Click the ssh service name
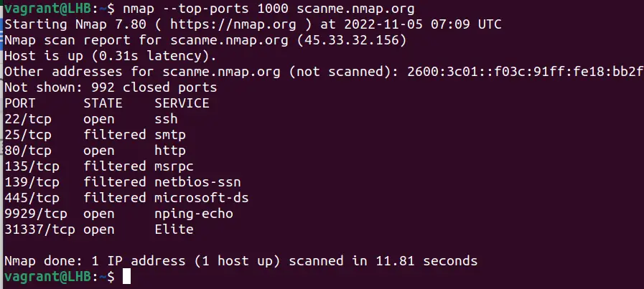644x289 pixels. [x=167, y=119]
